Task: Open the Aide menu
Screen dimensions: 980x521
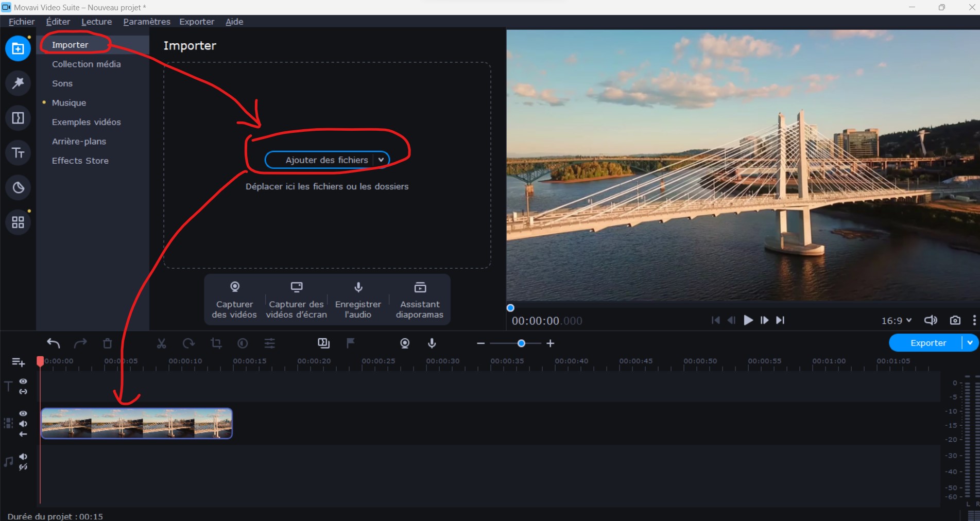Action: pyautogui.click(x=234, y=22)
